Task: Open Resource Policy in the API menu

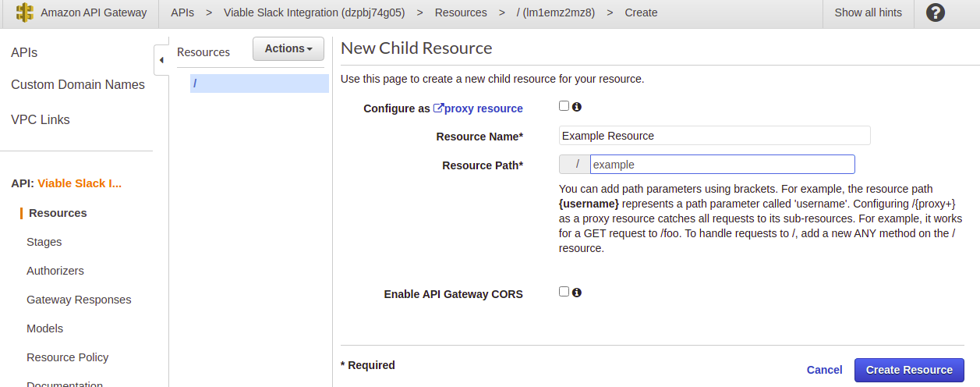Action: click(68, 357)
